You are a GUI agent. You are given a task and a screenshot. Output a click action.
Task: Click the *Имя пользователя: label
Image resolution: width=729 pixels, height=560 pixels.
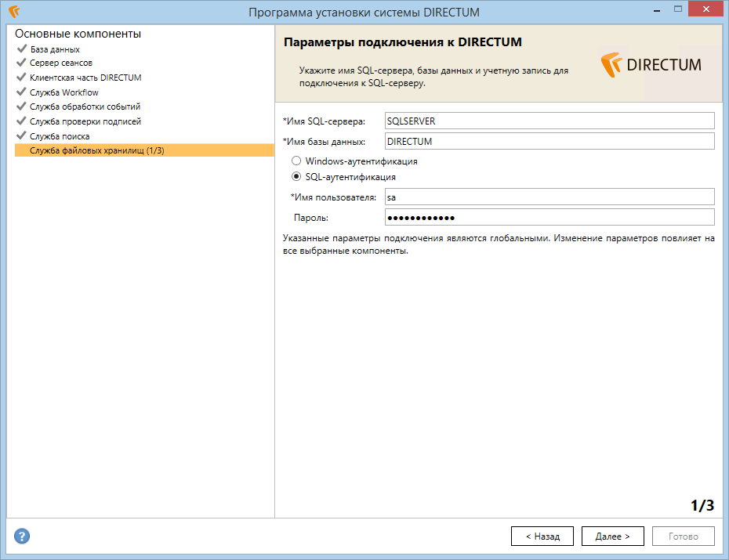[333, 197]
